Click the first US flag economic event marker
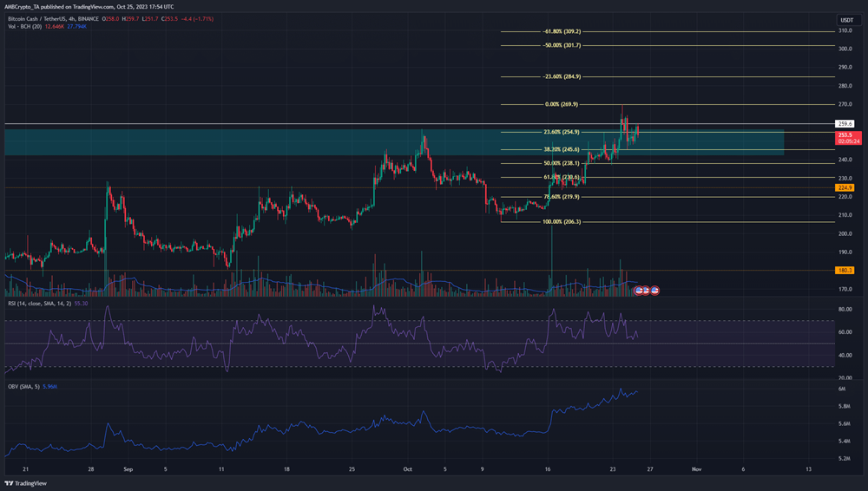This screenshot has width=868, height=491. pyautogui.click(x=638, y=290)
